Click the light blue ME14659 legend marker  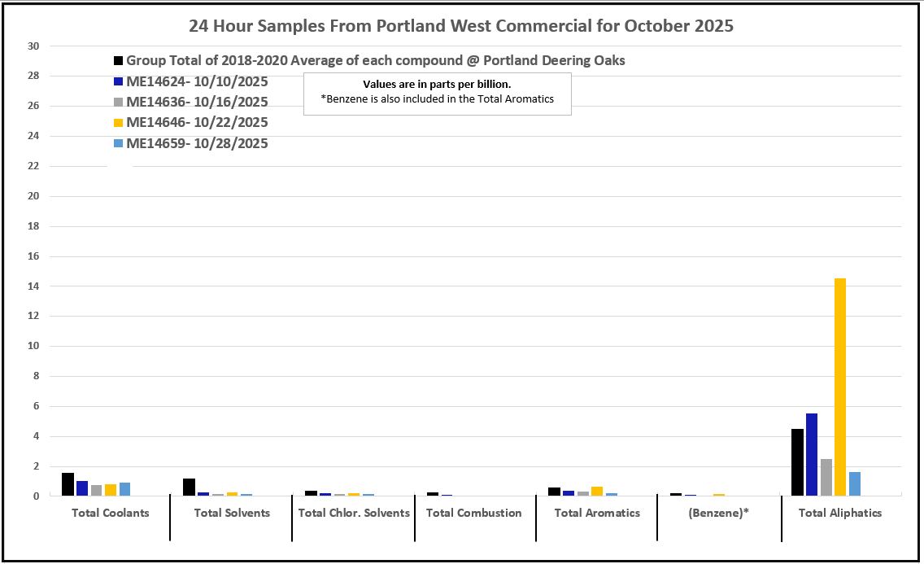point(119,144)
